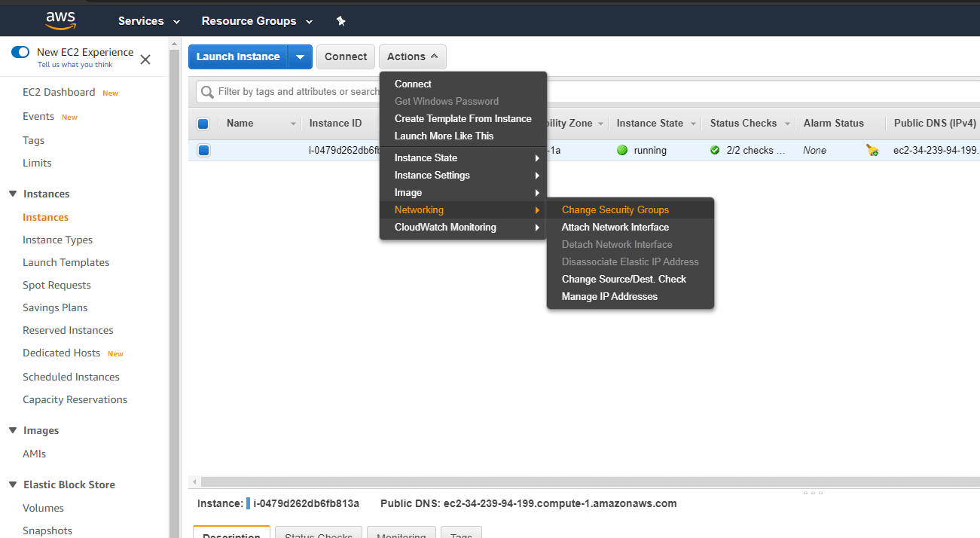
Task: Open the Launch Instance dropdown arrow
Action: (300, 57)
